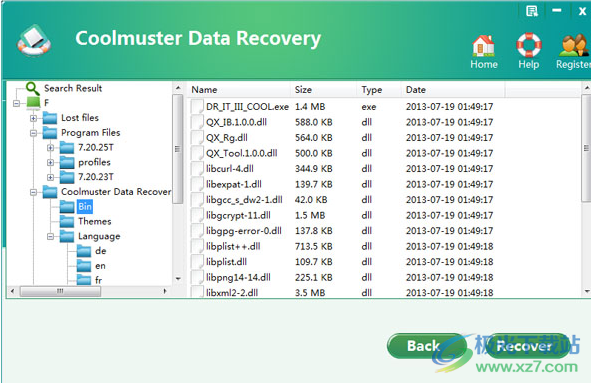Minimize the Coolmuster window
This screenshot has height=383, width=591.
[557, 11]
